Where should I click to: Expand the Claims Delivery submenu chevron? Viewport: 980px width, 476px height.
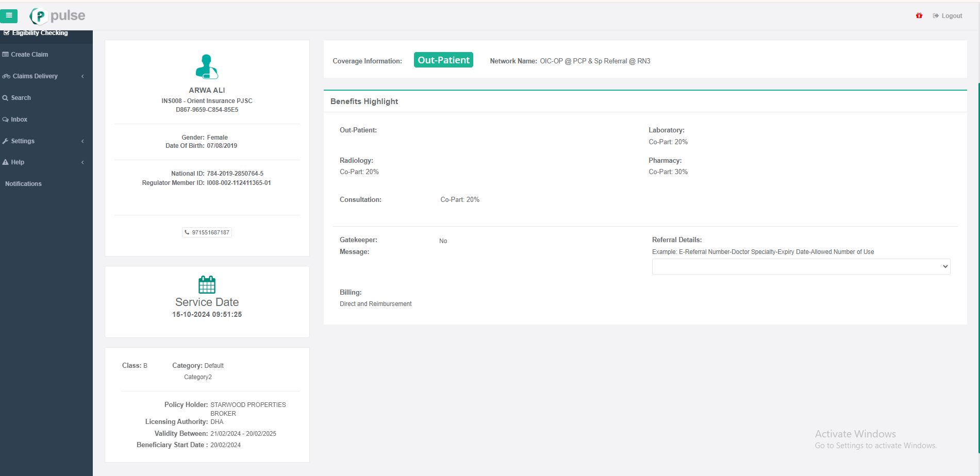[82, 76]
